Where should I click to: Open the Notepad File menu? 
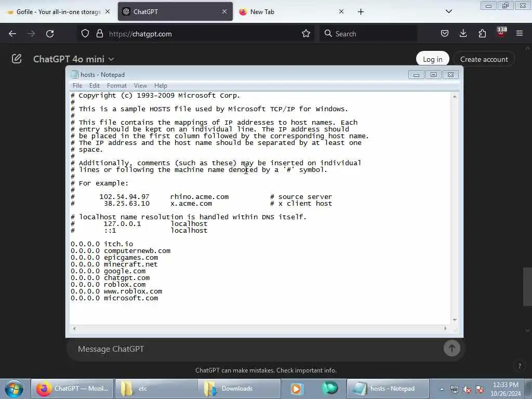(77, 86)
